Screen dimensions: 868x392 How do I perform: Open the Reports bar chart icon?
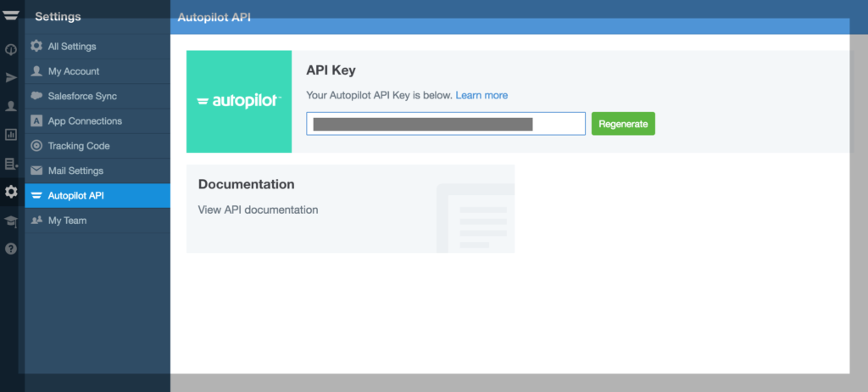(11, 134)
